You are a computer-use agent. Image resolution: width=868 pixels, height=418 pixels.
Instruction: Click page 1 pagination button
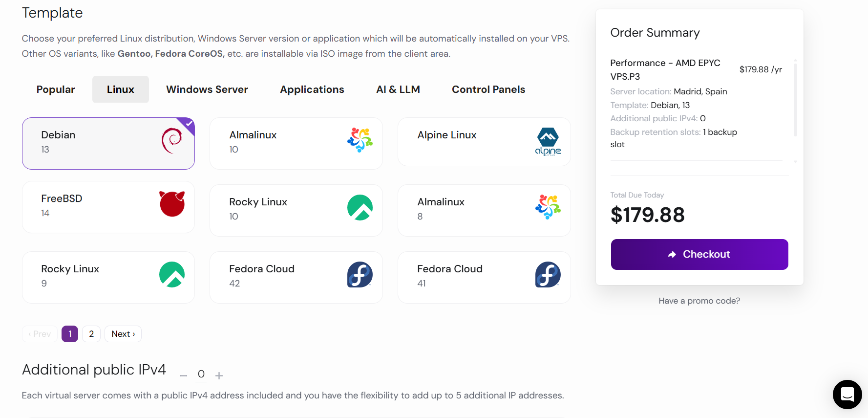[x=70, y=334]
